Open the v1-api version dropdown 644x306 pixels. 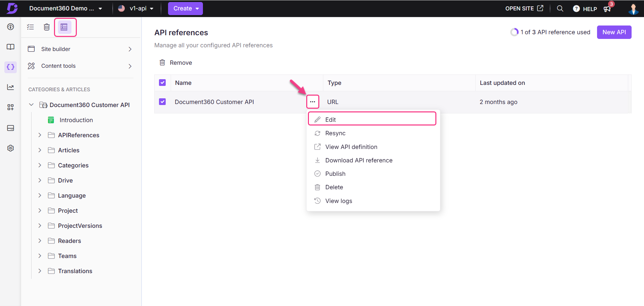136,8
